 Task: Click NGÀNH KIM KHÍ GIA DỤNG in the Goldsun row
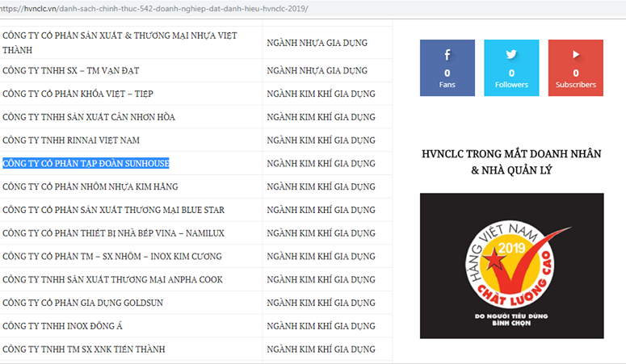click(x=321, y=303)
